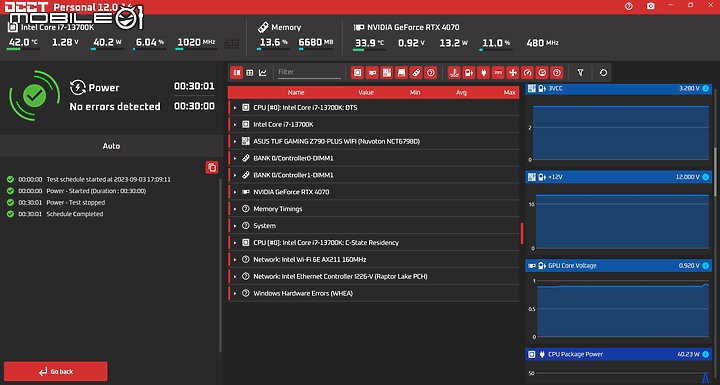720x385 pixels.
Task: Open info for GPU Core Voltage graph
Action: coord(705,266)
